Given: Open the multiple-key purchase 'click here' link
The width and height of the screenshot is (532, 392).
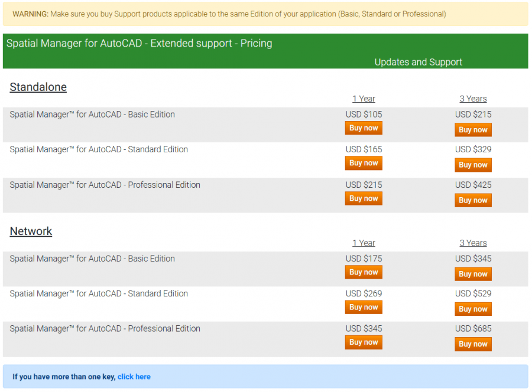Looking at the screenshot, I should (134, 377).
